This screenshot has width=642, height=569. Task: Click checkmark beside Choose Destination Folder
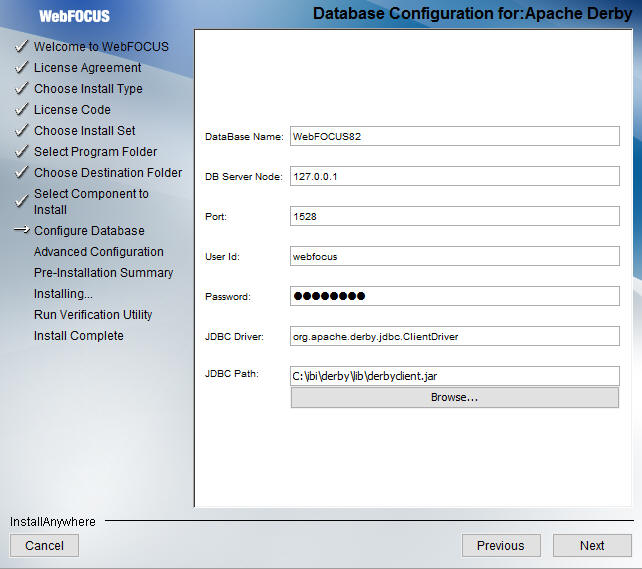pos(21,172)
